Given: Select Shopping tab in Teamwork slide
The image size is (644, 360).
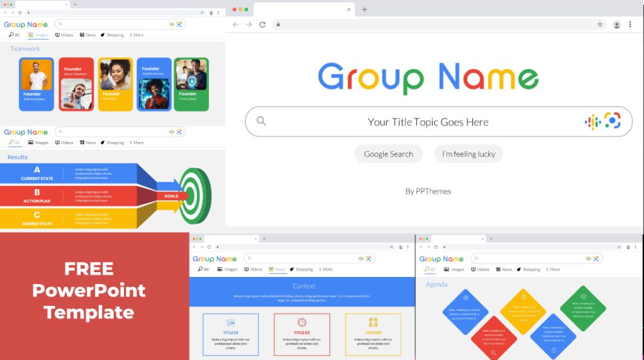Looking at the screenshot, I should tap(112, 35).
